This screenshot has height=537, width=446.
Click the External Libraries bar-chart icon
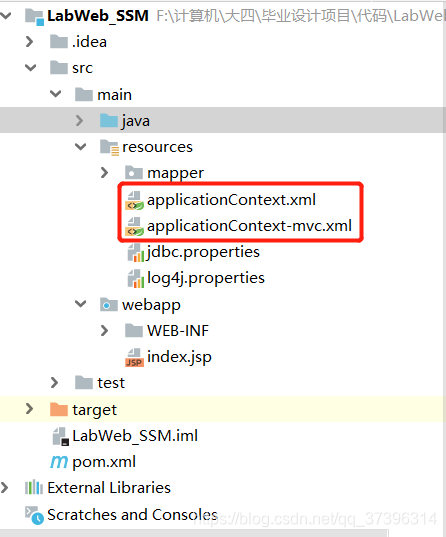coord(34,488)
